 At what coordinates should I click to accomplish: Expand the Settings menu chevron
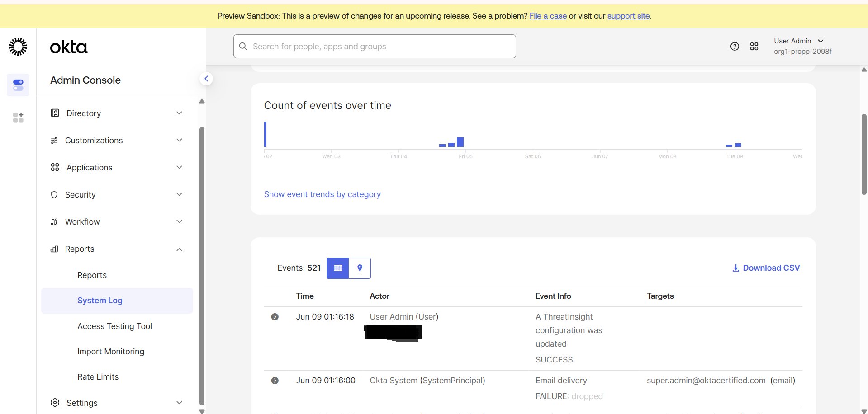pos(179,403)
